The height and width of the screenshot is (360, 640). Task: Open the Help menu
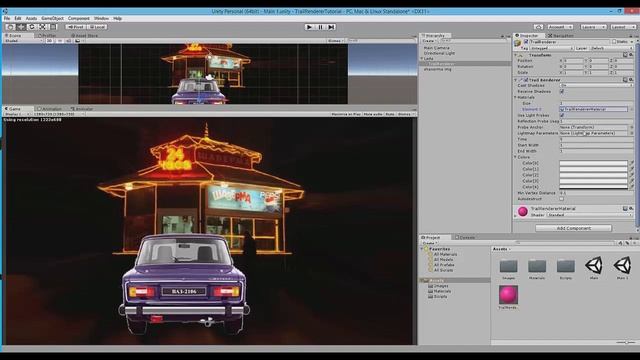click(x=118, y=18)
